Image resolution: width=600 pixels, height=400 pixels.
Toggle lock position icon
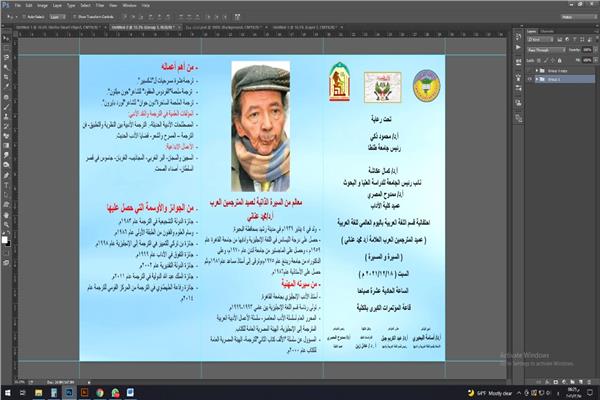[x=553, y=60]
